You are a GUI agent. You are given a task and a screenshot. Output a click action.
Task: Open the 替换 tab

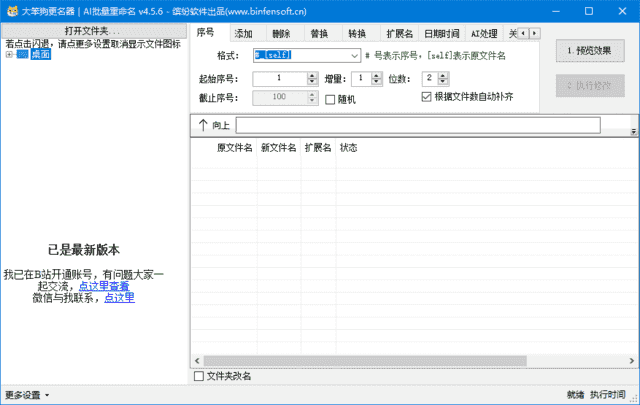coord(319,34)
